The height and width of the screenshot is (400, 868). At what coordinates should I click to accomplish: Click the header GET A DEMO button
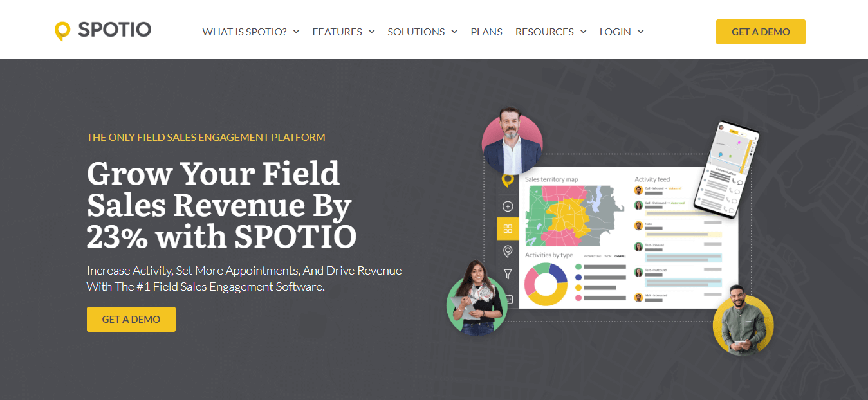coord(761,32)
